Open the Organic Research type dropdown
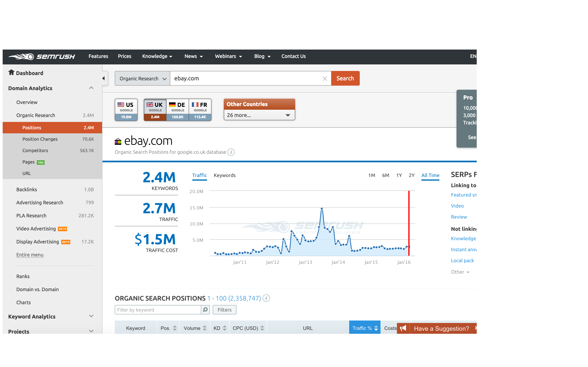This screenshot has width=588, height=367. coord(142,78)
